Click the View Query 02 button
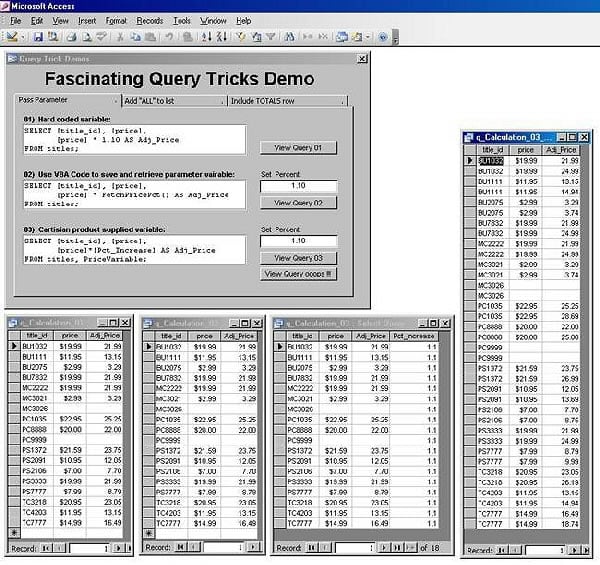Viewport: 600px width, 565px height. pos(298,203)
